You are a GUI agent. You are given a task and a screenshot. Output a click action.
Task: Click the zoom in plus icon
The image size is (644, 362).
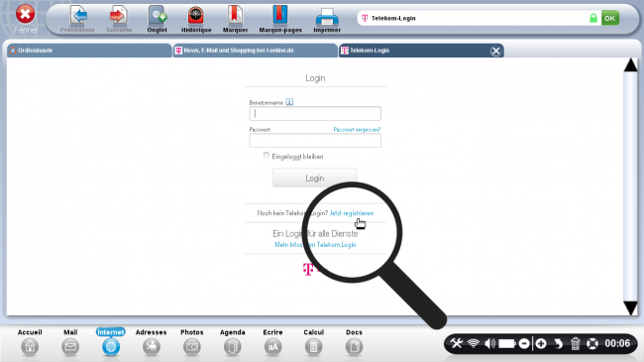tap(541, 343)
